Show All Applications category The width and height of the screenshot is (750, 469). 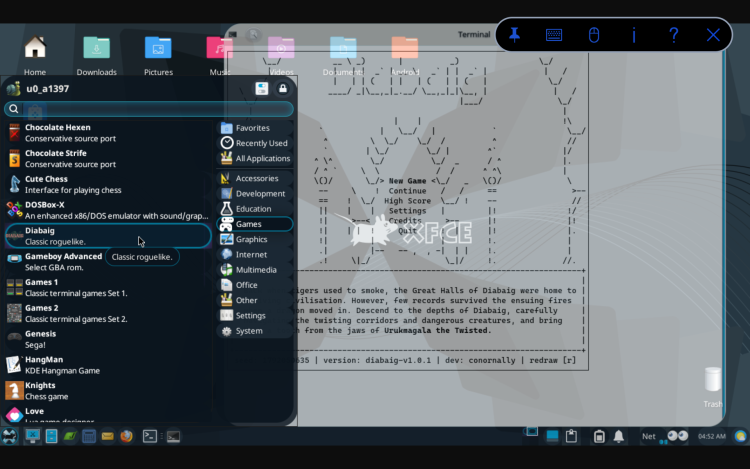click(255, 158)
